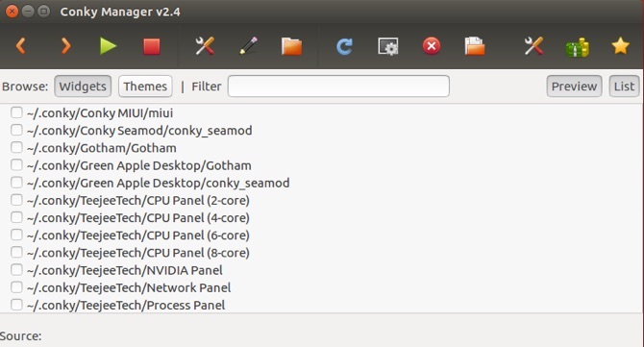The image size is (644, 347).
Task: Enable CPU Panel (2-core) checkbox
Action: tap(16, 200)
